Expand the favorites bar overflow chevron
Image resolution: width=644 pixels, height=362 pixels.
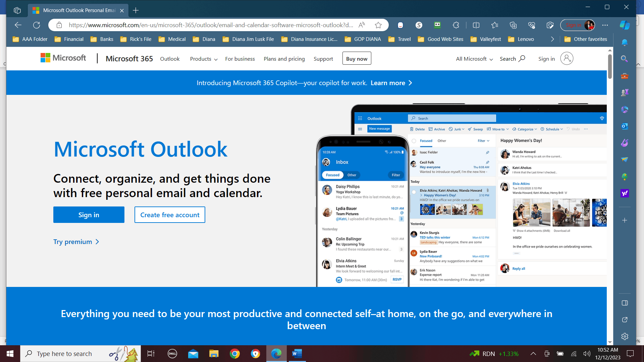[x=552, y=39]
